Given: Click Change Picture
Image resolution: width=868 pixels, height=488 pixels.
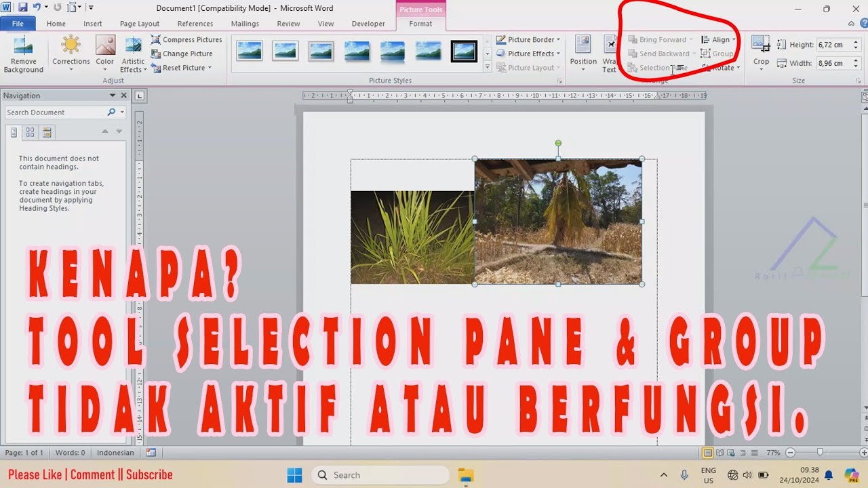Looking at the screenshot, I should coord(182,54).
